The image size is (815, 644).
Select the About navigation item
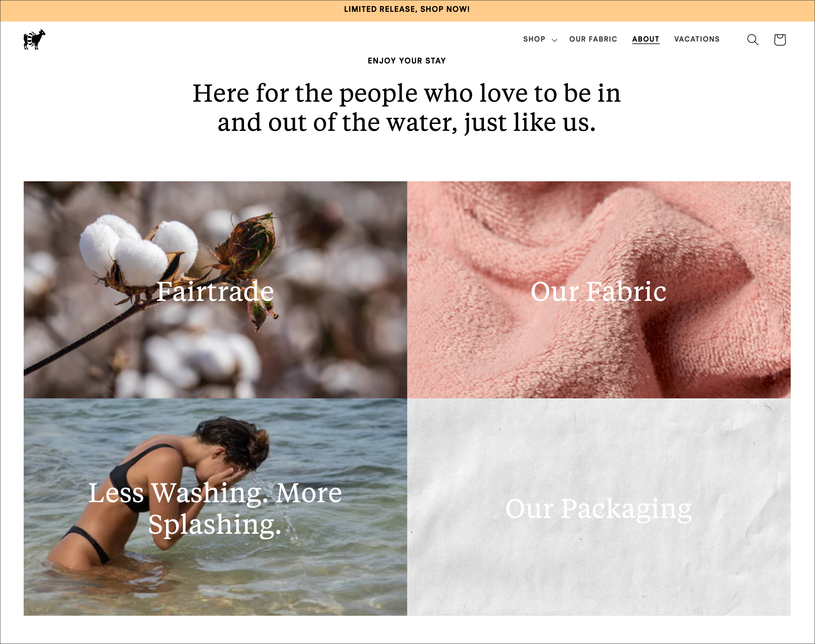tap(645, 39)
